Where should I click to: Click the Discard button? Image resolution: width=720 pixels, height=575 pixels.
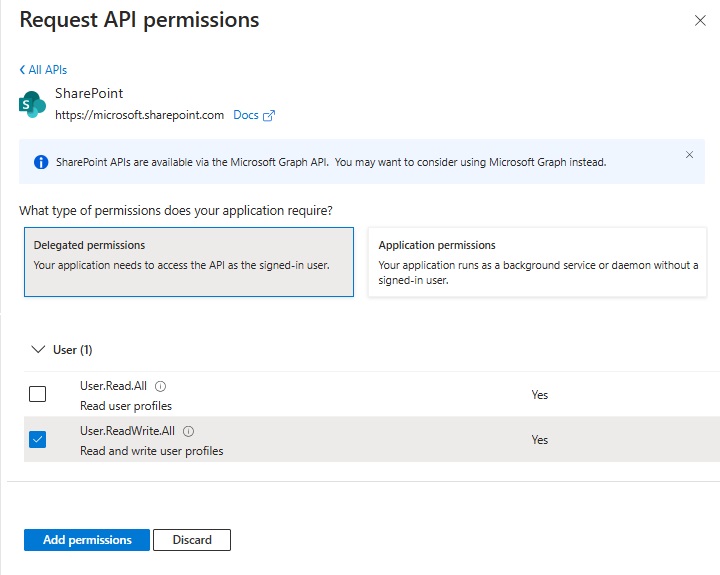point(192,540)
